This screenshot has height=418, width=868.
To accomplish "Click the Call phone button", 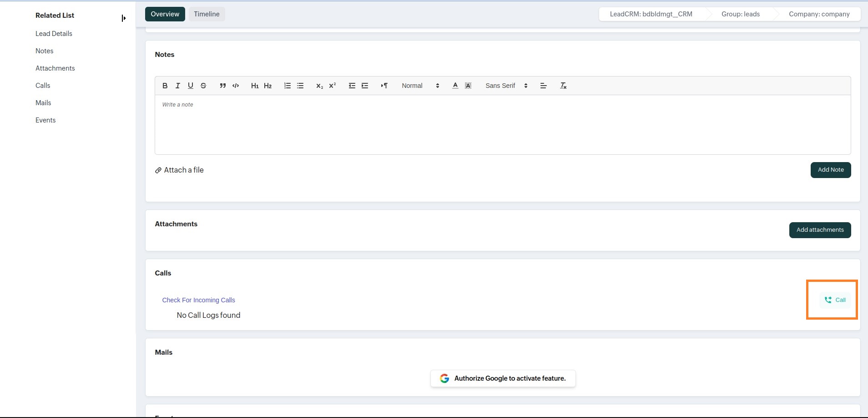I will 835,300.
